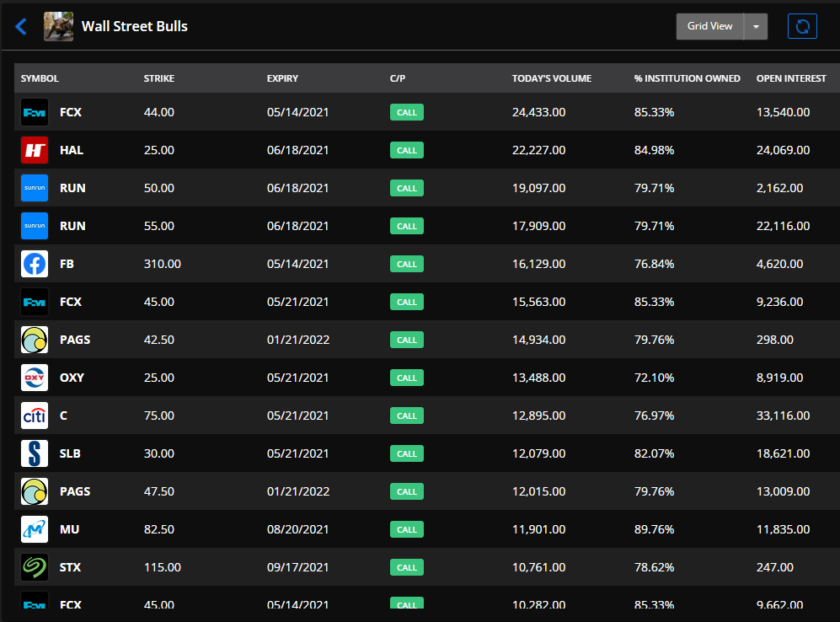Open FCX logo in the 05/21/2021 row
The height and width of the screenshot is (622, 840).
point(35,302)
